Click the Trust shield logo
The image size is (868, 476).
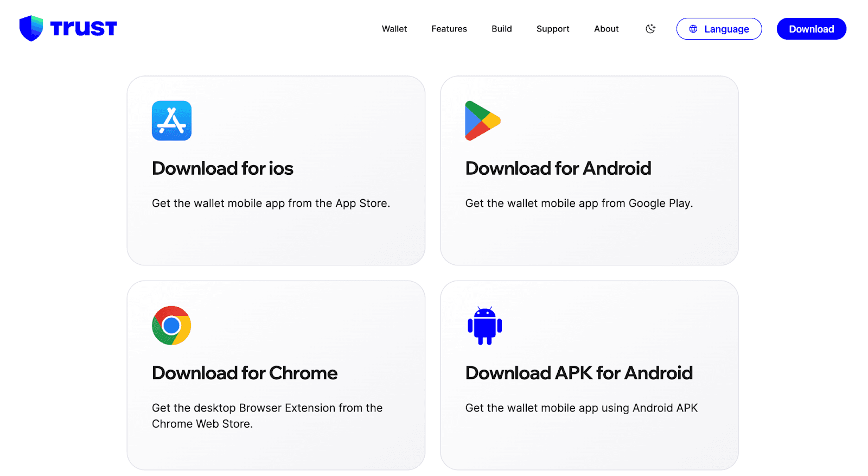click(x=31, y=28)
